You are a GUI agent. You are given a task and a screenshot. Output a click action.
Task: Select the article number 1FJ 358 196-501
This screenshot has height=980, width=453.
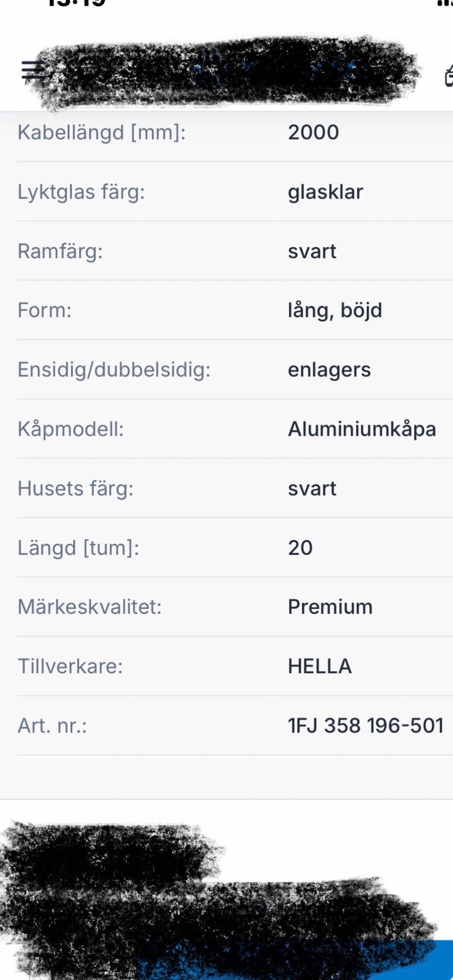[x=366, y=725]
